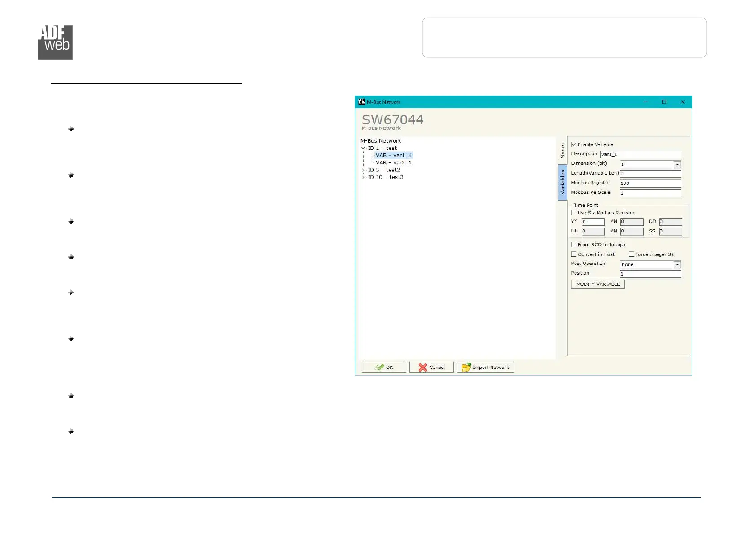Image resolution: width=756 pixels, height=534 pixels.
Task: Select the ID 5 - test2 node
Action: pyautogui.click(x=384, y=170)
